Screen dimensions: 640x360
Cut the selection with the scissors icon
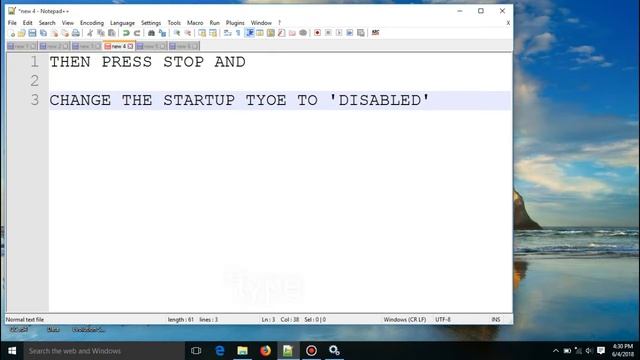pyautogui.click(x=90, y=33)
